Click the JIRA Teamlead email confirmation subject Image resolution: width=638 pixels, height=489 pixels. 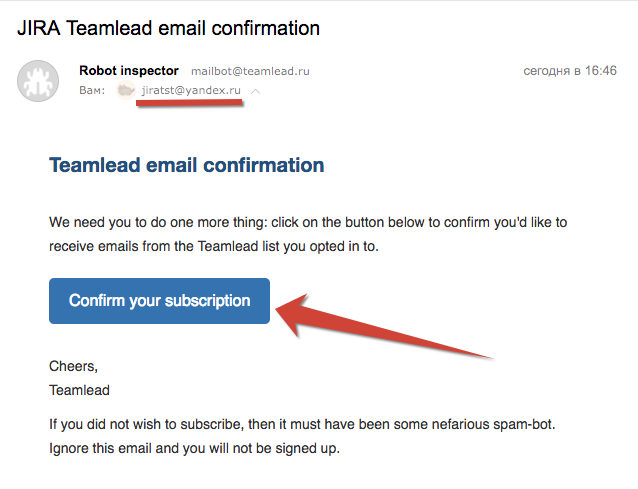[169, 27]
